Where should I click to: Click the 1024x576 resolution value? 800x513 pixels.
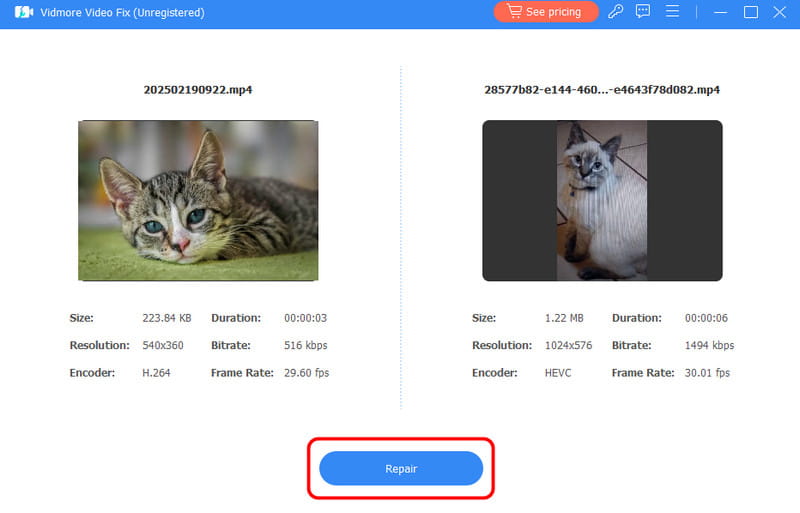[567, 345]
